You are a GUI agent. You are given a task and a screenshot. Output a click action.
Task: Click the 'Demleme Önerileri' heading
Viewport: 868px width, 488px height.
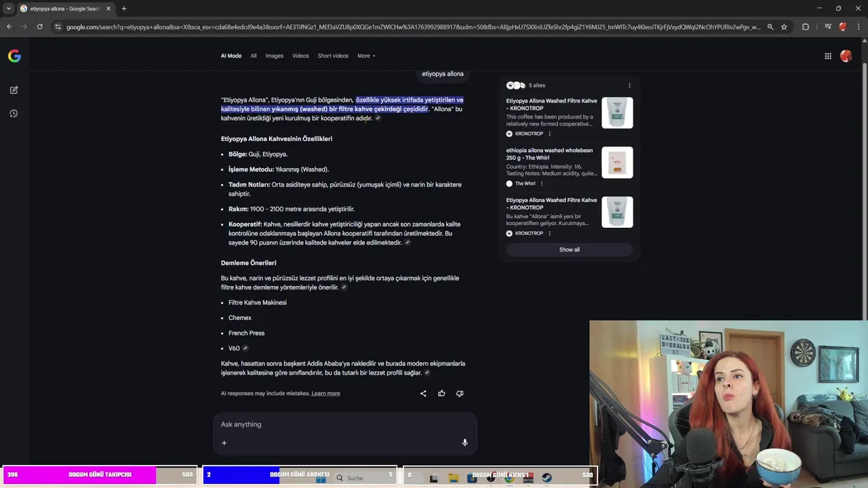(x=248, y=263)
